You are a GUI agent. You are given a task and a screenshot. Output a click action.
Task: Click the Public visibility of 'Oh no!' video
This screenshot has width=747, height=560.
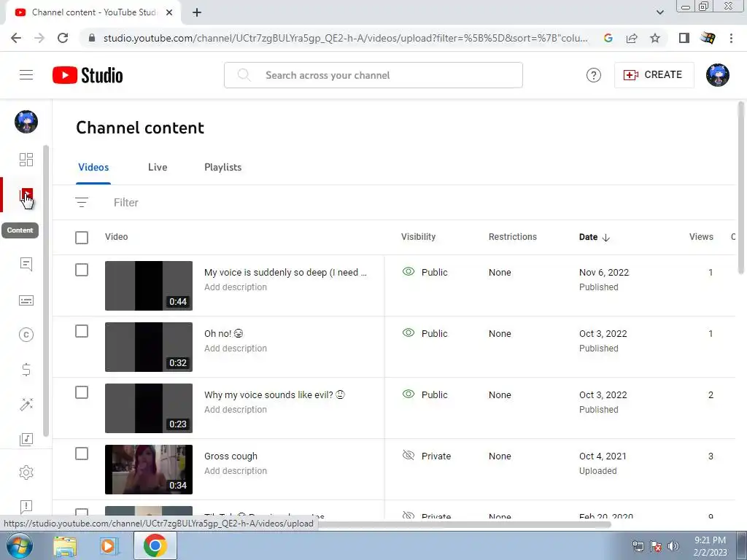click(x=425, y=333)
